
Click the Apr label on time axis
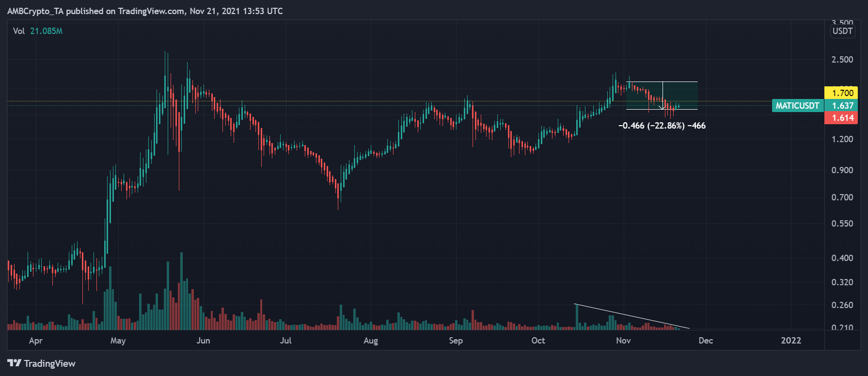click(x=36, y=341)
